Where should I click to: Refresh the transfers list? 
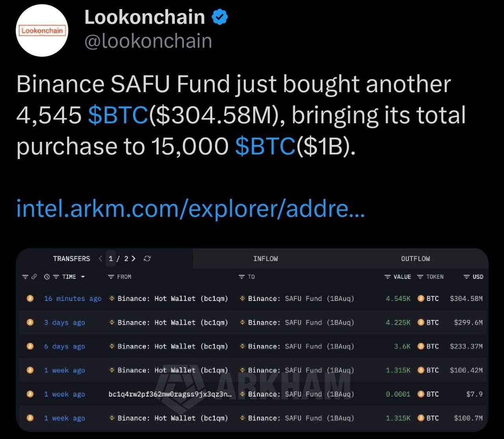tap(147, 259)
